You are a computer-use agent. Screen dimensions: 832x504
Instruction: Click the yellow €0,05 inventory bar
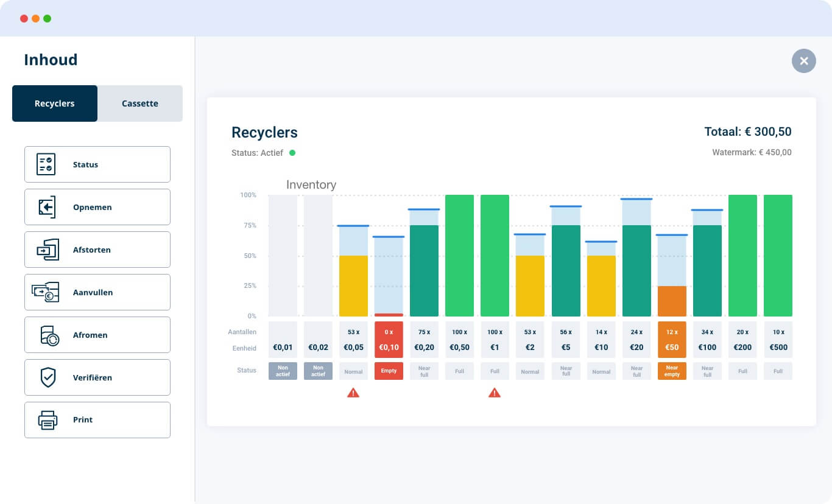coord(353,286)
